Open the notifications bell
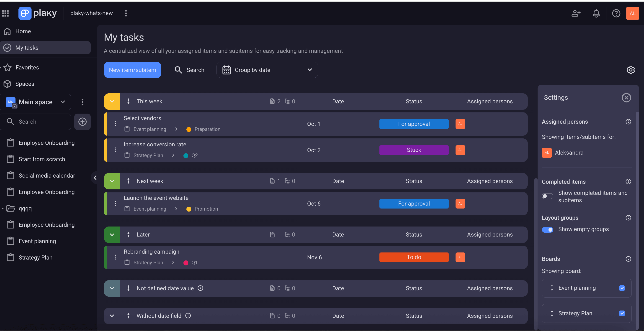This screenshot has height=331, width=644. (596, 13)
